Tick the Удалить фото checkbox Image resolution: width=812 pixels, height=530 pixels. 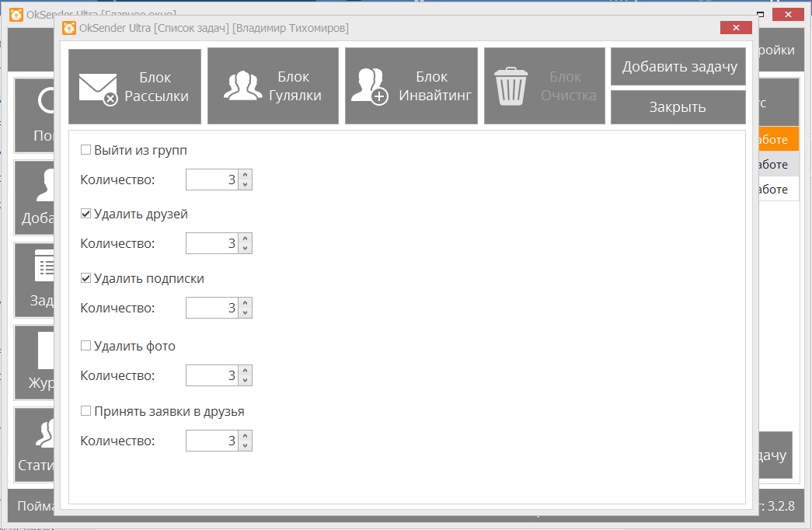pos(86,346)
